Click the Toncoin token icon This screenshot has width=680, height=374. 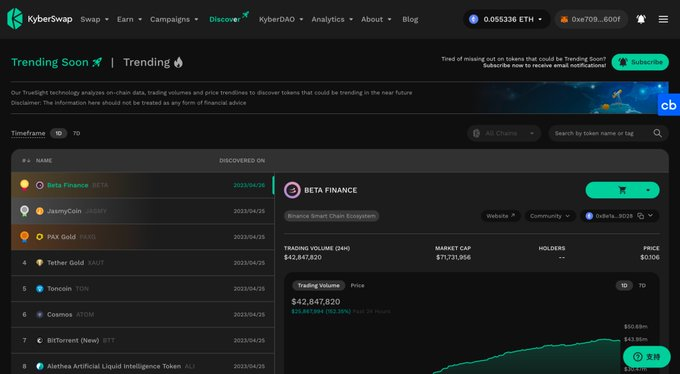[x=39, y=289]
